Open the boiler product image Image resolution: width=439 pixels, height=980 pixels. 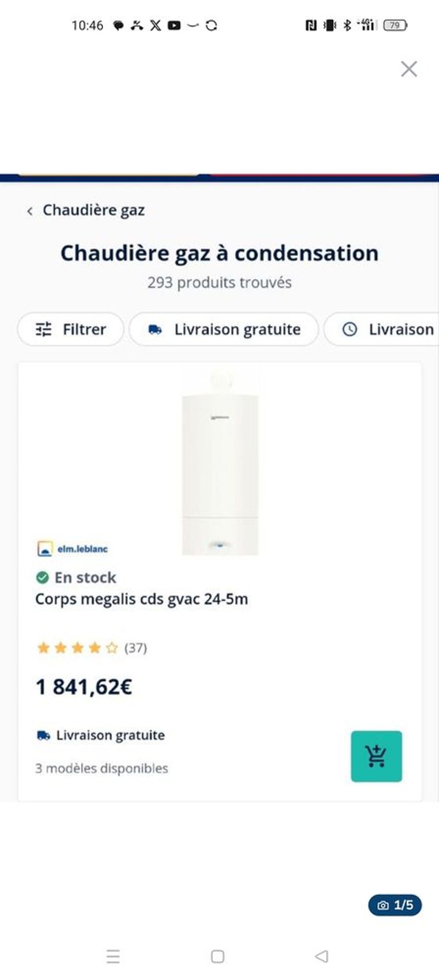[220, 461]
